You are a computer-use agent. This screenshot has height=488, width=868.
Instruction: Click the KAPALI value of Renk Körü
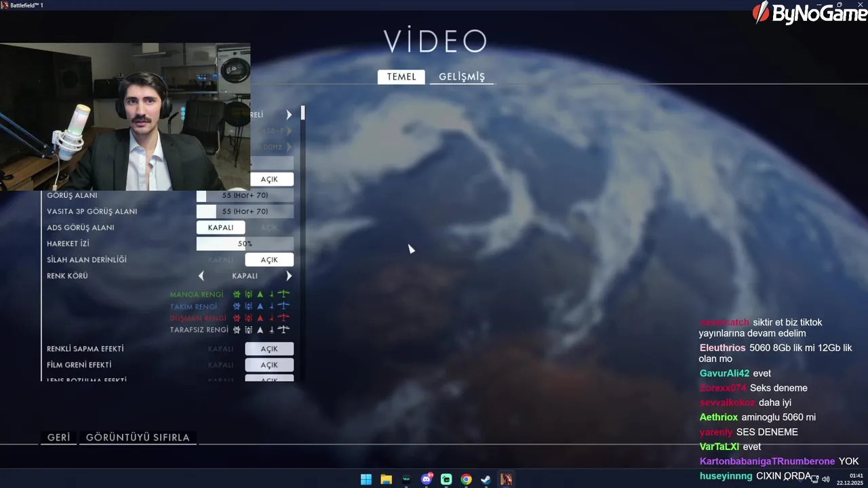(x=245, y=276)
